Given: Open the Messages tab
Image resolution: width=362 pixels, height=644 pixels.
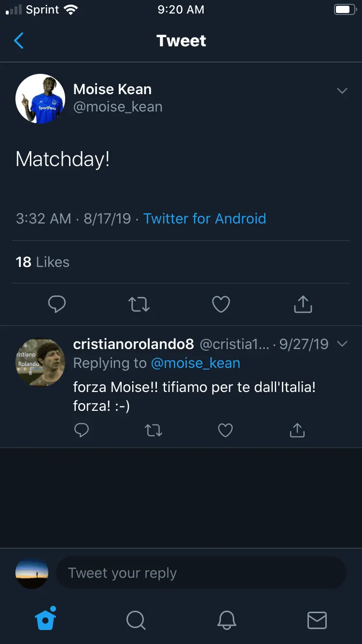Looking at the screenshot, I should (317, 620).
